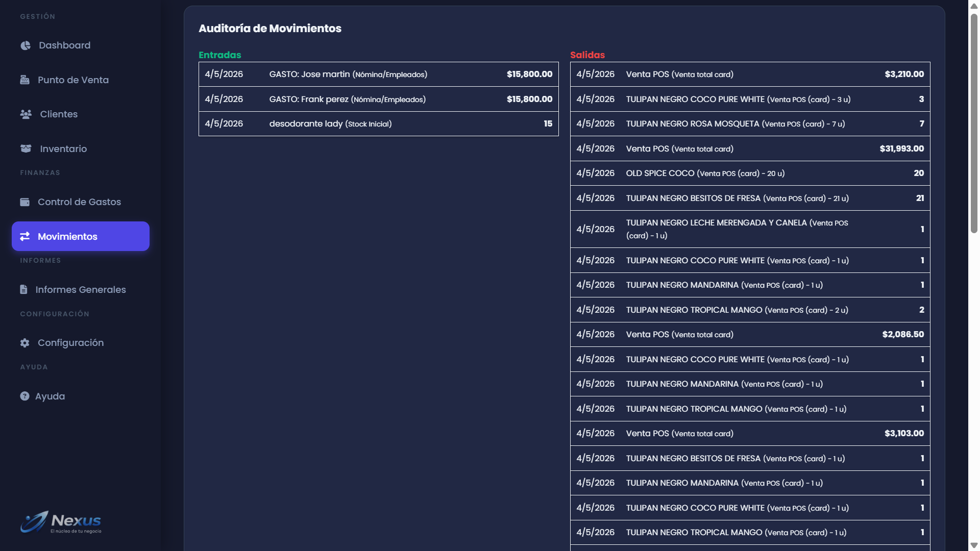Image resolution: width=980 pixels, height=551 pixels.
Task: Select the $31,993.00 Venta POS row
Action: [x=750, y=149]
